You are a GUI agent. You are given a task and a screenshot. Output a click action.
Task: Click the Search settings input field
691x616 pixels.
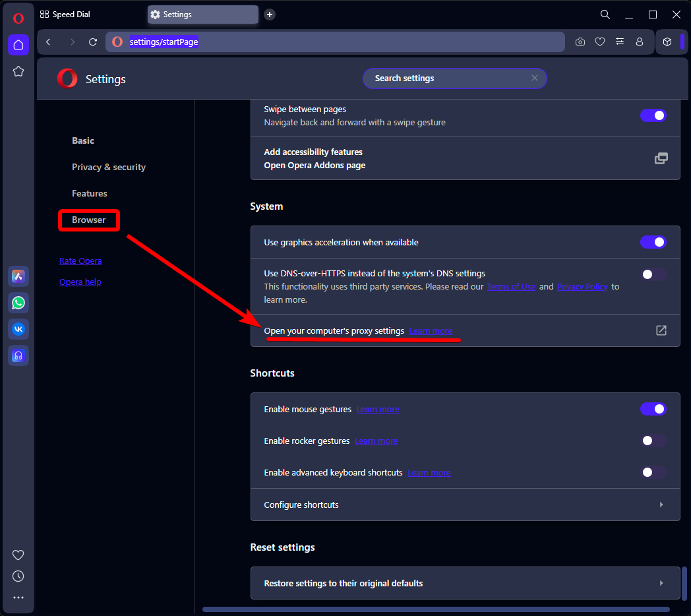tap(455, 78)
